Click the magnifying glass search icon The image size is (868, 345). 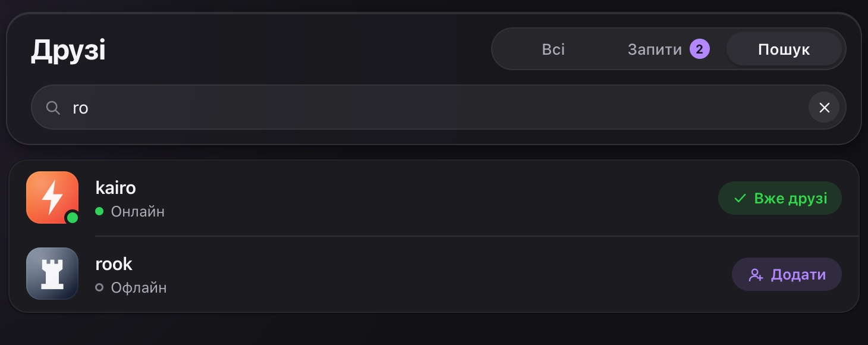53,108
